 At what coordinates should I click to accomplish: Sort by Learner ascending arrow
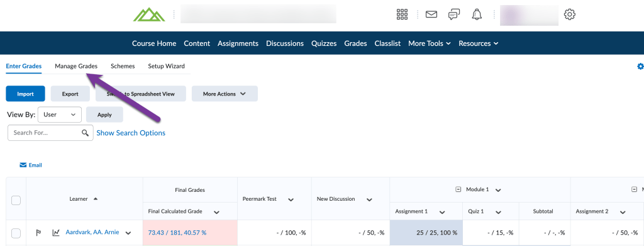tap(96, 199)
